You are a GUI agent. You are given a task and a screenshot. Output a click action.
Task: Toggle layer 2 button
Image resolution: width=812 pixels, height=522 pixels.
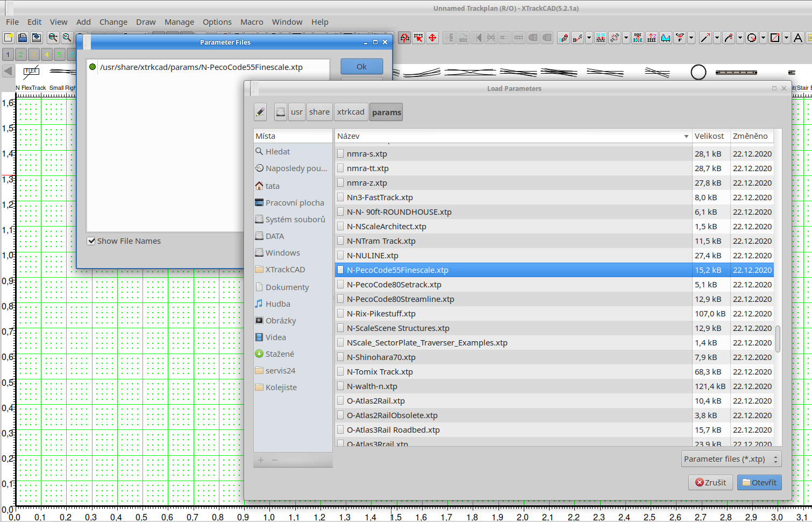21,54
